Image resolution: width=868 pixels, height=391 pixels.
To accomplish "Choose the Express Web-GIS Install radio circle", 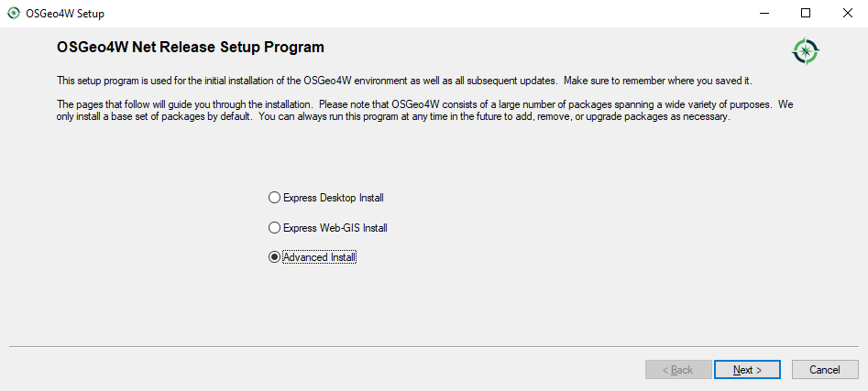I will 274,227.
